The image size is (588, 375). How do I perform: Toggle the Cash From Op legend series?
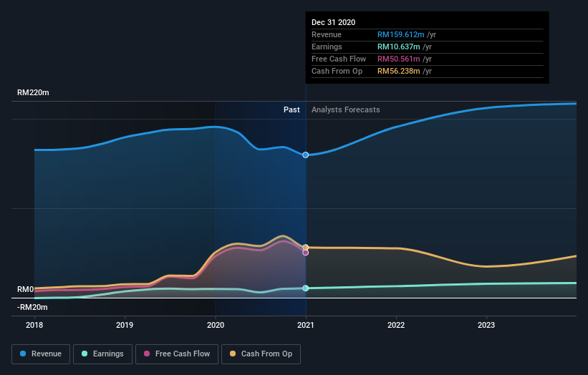point(261,354)
